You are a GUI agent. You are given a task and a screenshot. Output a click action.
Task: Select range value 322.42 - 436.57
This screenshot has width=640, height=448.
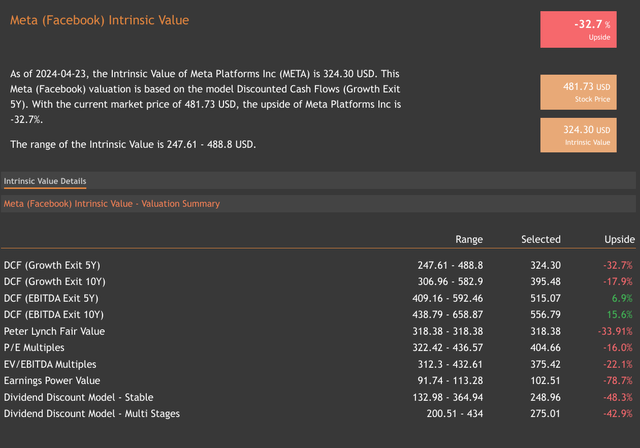(x=447, y=348)
